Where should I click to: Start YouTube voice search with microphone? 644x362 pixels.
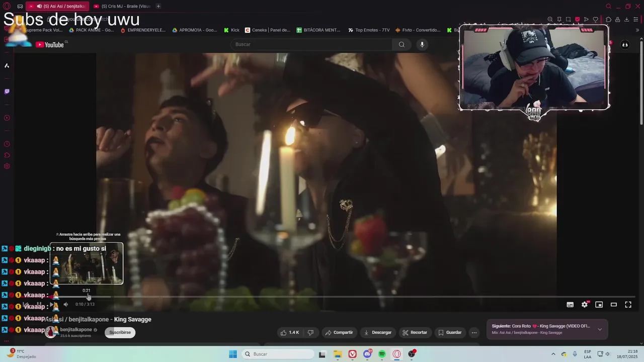click(x=422, y=44)
